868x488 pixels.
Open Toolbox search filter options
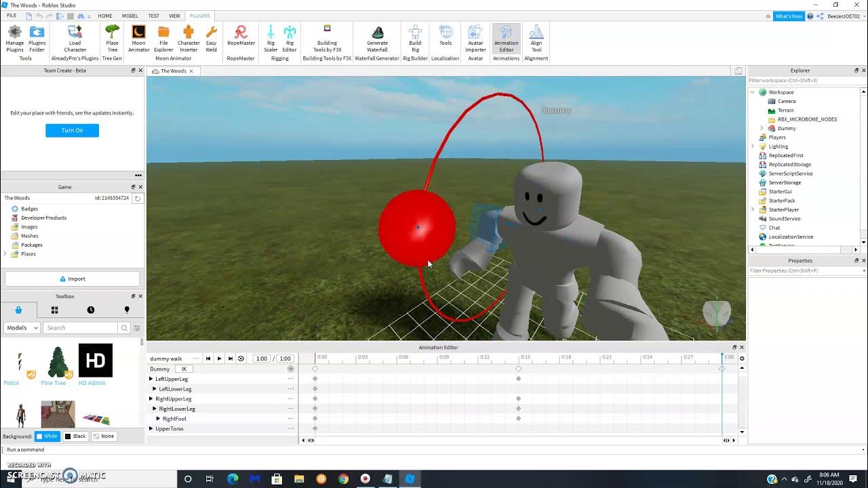pyautogui.click(x=137, y=328)
